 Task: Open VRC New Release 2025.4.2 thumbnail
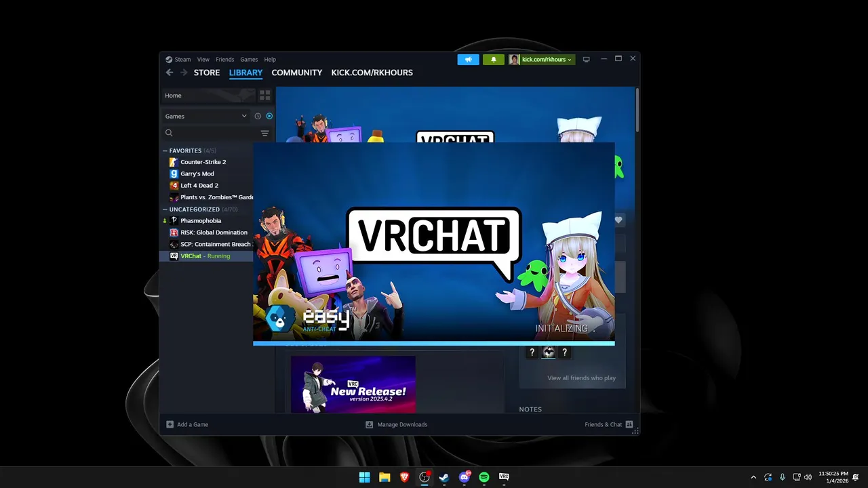353,384
